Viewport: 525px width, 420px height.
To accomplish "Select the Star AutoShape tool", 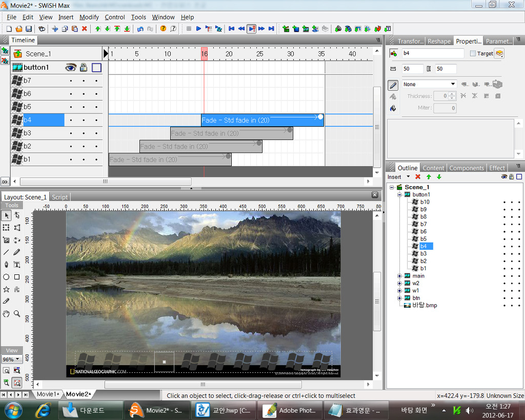I will pyautogui.click(x=6, y=289).
